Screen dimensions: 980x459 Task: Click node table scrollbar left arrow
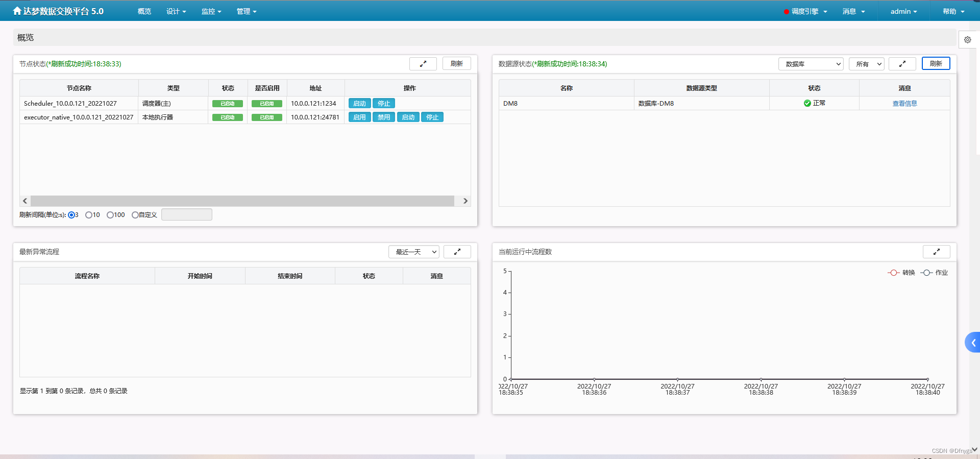point(25,201)
